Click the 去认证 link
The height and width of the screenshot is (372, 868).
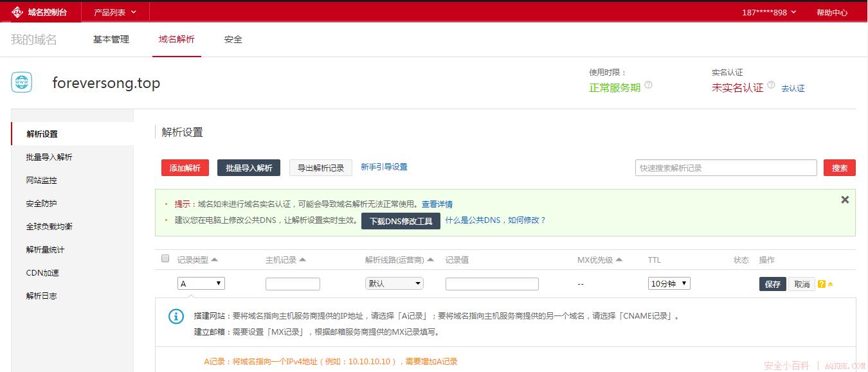793,89
